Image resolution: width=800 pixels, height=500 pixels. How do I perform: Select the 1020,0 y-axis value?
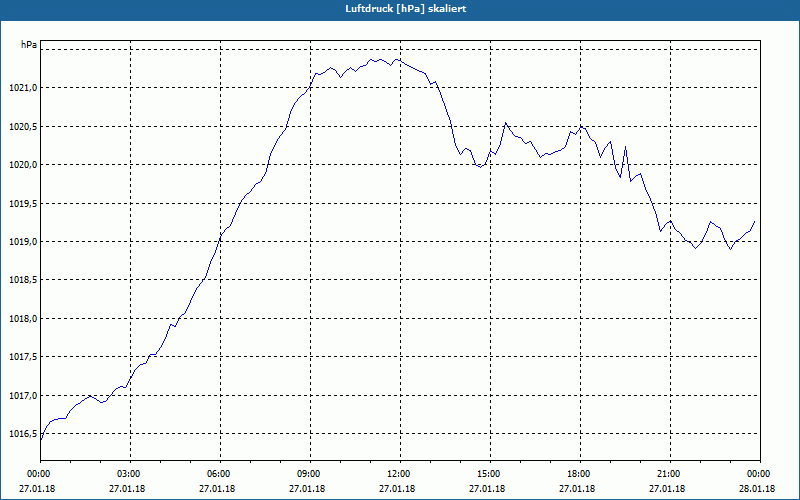click(x=23, y=165)
